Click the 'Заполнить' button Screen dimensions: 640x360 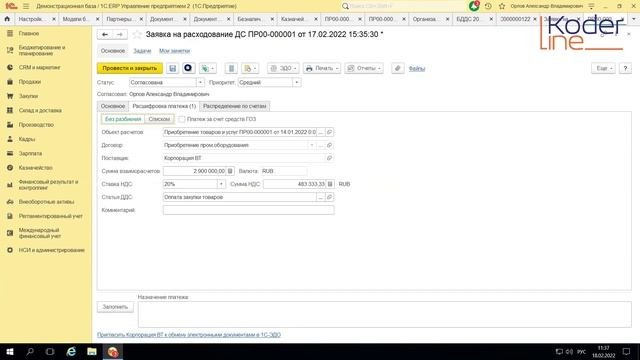[x=115, y=307]
